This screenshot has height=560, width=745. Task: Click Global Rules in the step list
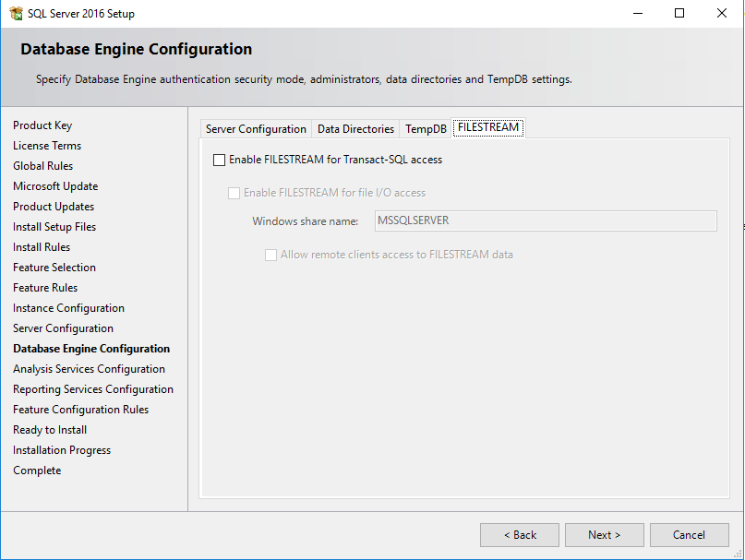(42, 166)
